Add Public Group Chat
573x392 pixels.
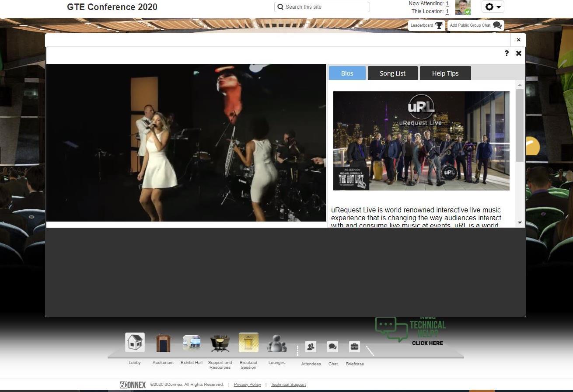coord(475,25)
